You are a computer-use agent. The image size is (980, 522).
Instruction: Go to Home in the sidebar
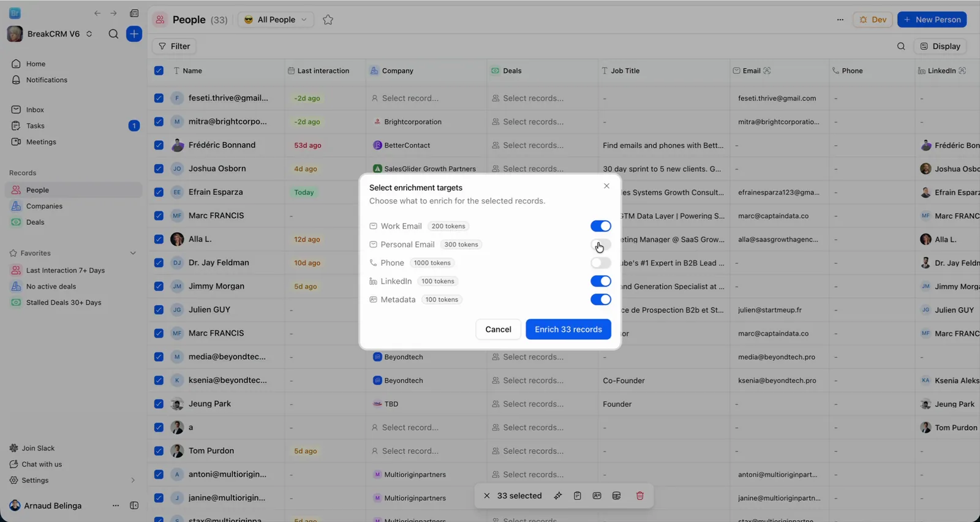pos(36,64)
